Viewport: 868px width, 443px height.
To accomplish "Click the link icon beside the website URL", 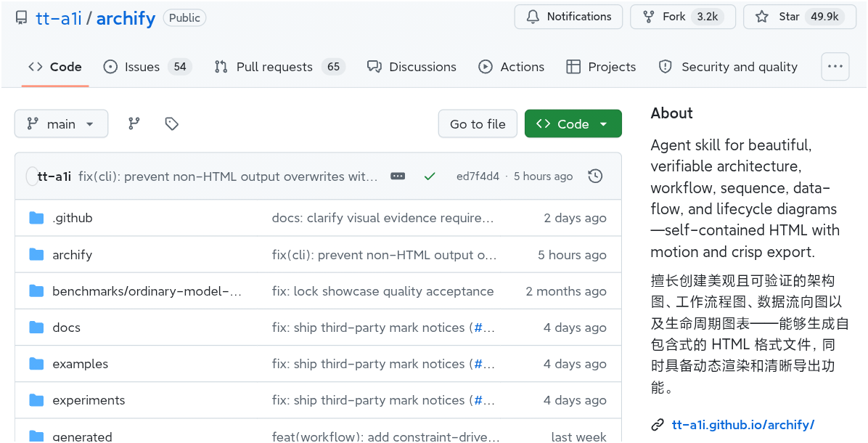I will (x=658, y=425).
